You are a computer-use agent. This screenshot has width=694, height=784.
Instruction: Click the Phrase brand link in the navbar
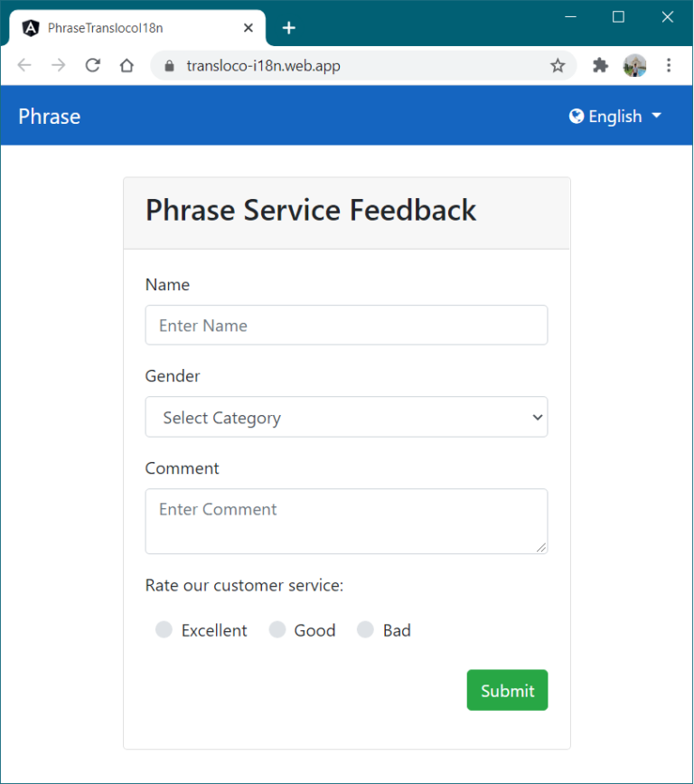(48, 116)
